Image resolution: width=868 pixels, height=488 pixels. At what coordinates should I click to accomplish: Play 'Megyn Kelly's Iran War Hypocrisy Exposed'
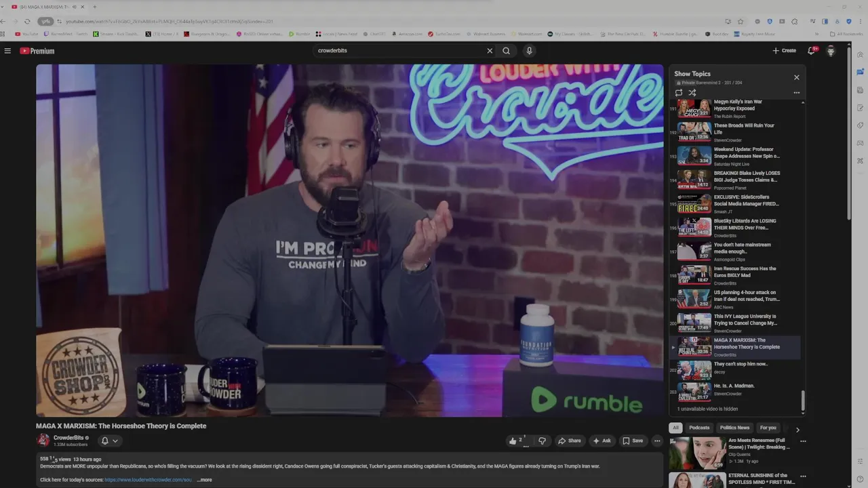tap(736, 108)
